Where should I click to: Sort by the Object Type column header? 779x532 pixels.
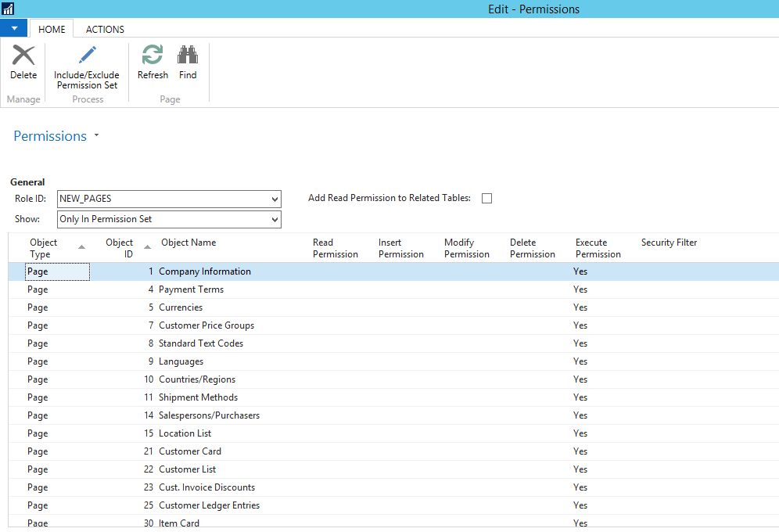click(44, 248)
